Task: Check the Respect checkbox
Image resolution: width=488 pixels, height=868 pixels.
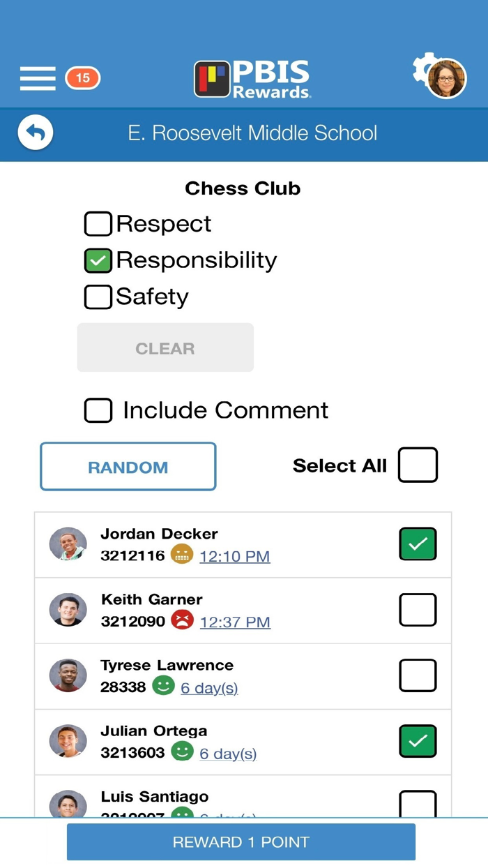Action: tap(98, 224)
